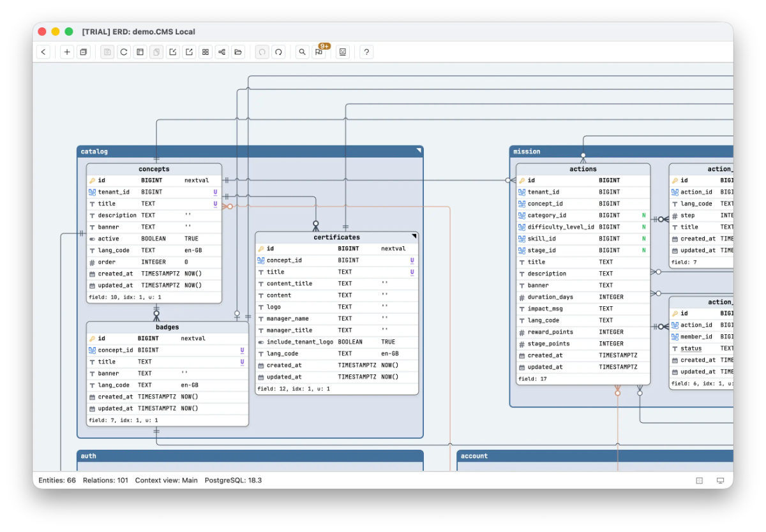Click the toggle icon beside concepts active field
The height and width of the screenshot is (532, 766).
click(93, 239)
